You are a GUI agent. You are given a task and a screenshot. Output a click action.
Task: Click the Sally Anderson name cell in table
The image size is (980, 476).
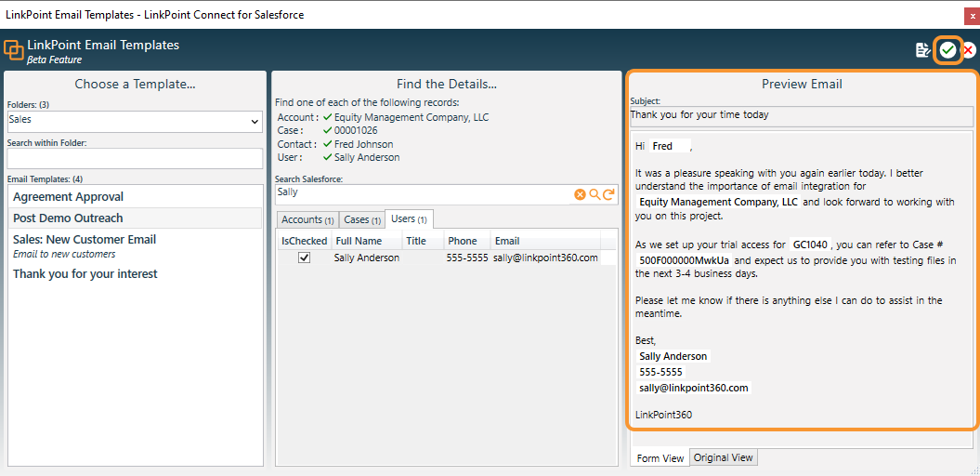pyautogui.click(x=367, y=258)
